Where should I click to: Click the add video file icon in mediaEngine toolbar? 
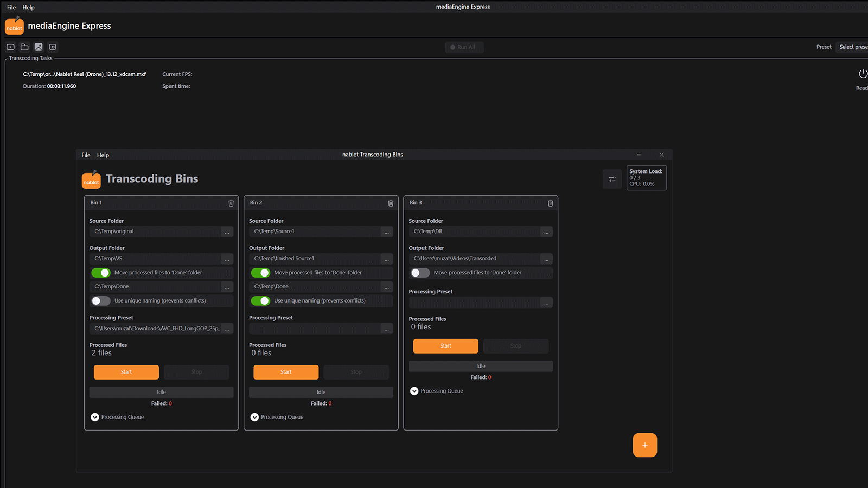tap(10, 47)
